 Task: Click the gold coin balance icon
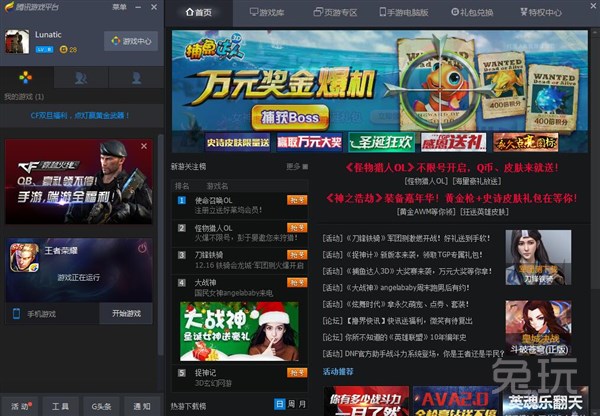63,49
